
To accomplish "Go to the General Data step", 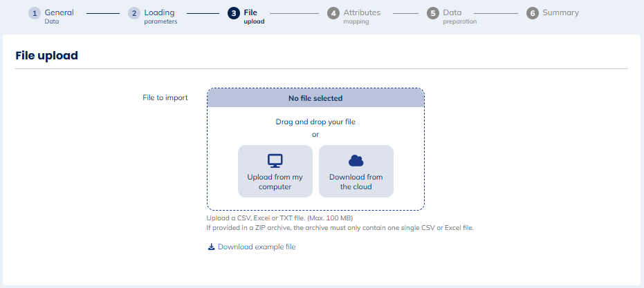I will 59,16.
